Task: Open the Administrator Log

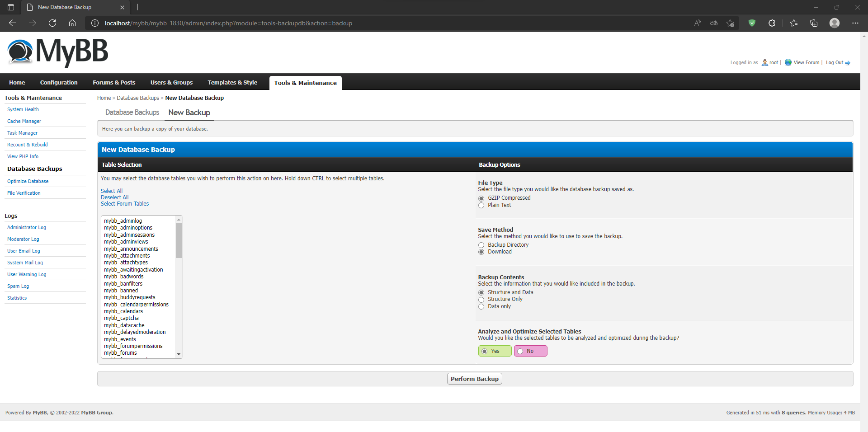Action: click(27, 227)
